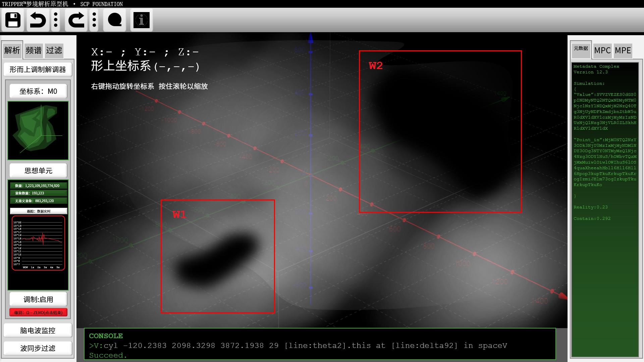Expand the options next to the redo icon
Viewport: 644px width, 362px height.
[94, 20]
